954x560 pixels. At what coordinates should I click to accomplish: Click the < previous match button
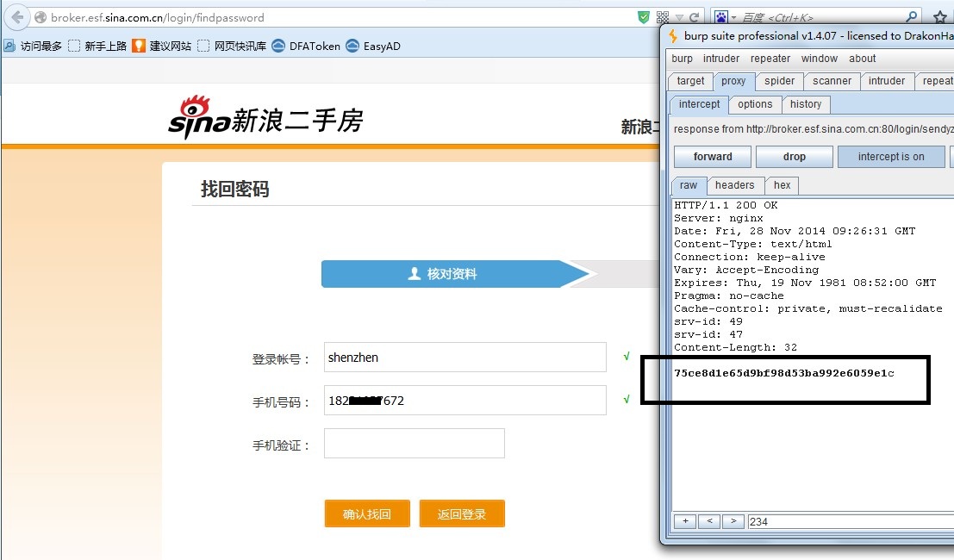coord(709,521)
